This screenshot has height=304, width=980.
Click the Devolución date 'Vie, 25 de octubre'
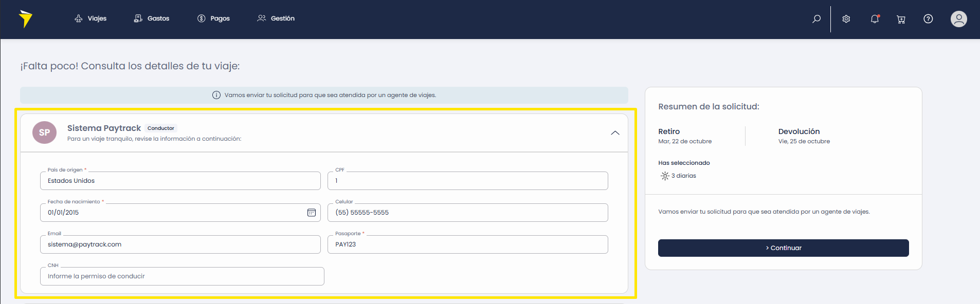coord(804,141)
